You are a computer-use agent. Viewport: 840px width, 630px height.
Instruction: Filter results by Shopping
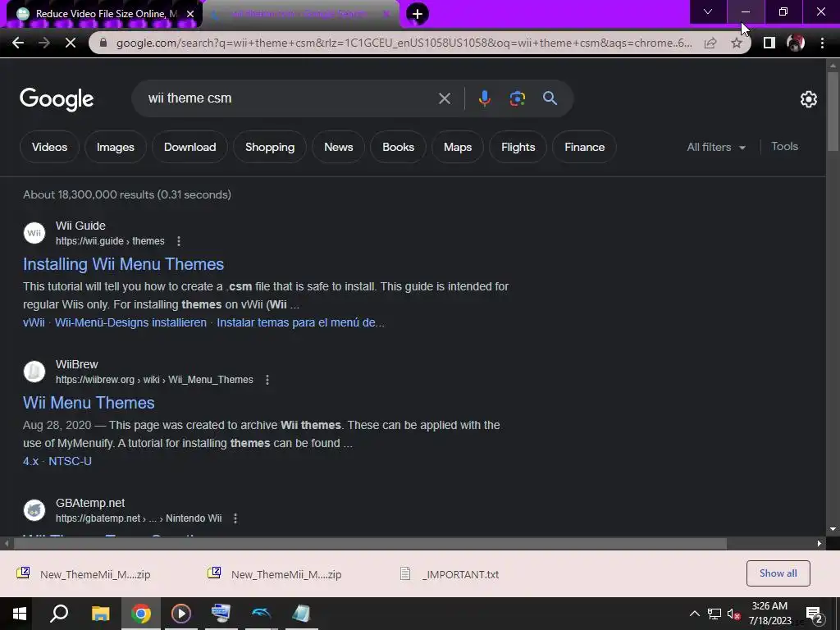(269, 148)
